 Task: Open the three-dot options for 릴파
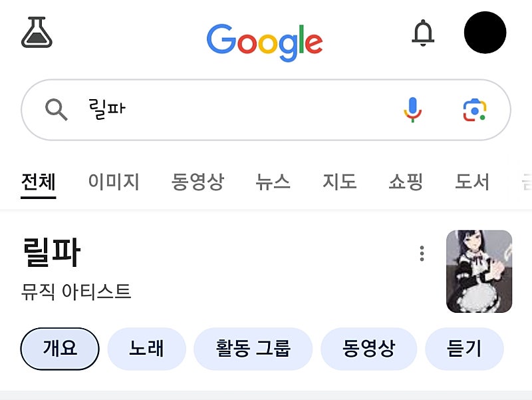[422, 254]
